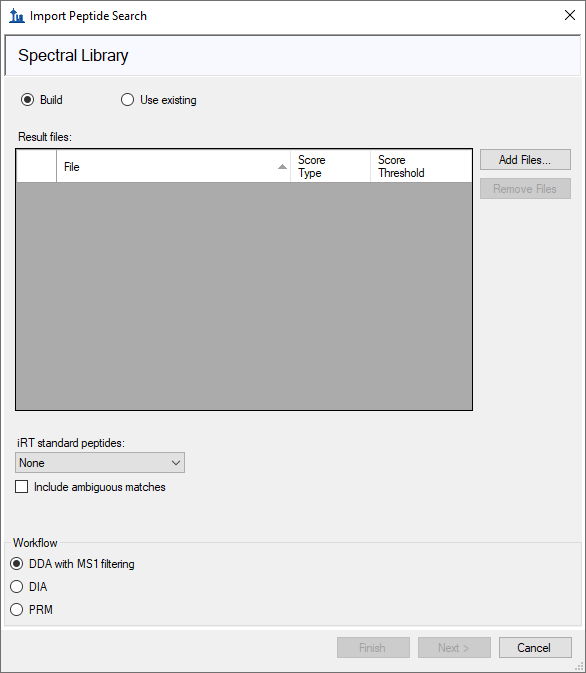
Task: Click the resize grip in dialog corner
Action: click(580, 667)
